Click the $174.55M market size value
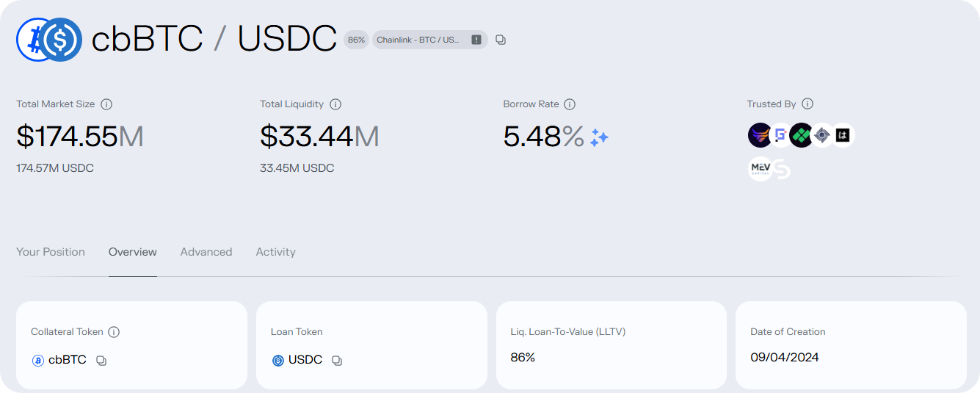Image resolution: width=980 pixels, height=393 pixels. tap(80, 137)
